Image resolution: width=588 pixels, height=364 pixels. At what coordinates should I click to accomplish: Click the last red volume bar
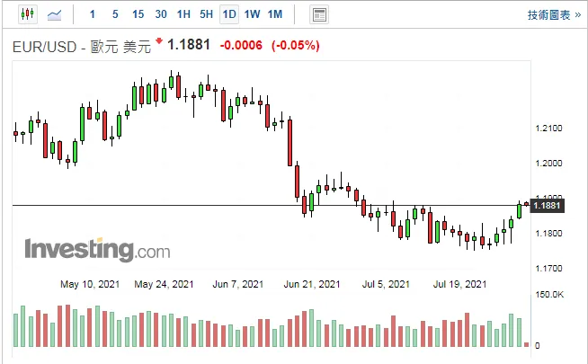(527, 344)
